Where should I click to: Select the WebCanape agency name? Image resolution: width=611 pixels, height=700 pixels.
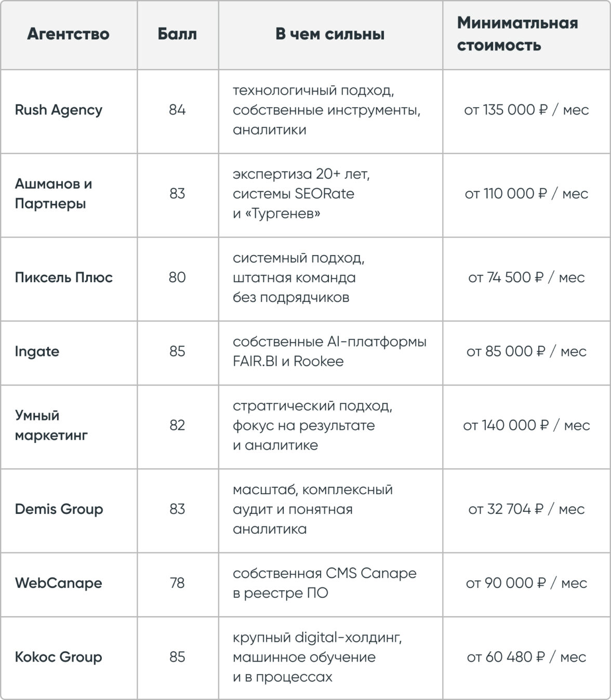coord(58,583)
